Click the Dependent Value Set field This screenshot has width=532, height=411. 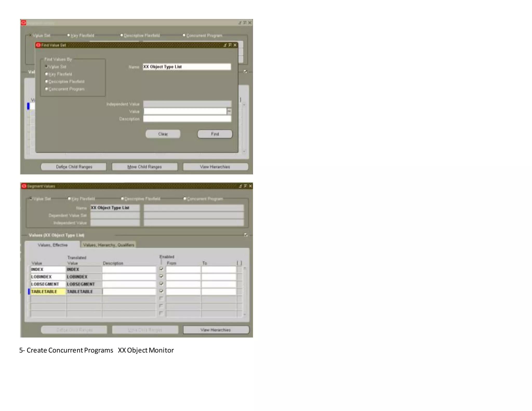[115, 215]
